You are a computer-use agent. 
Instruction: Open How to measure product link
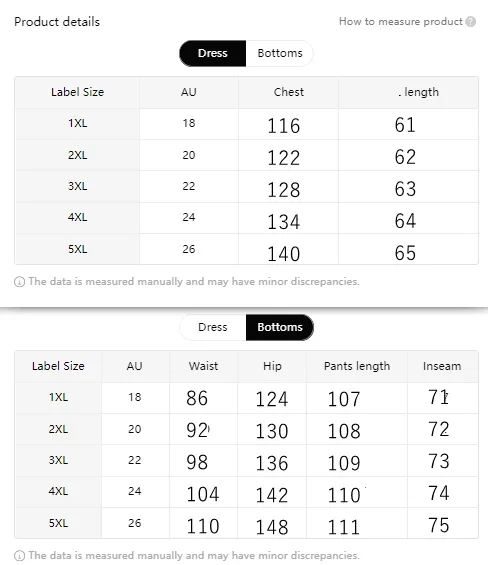point(401,22)
